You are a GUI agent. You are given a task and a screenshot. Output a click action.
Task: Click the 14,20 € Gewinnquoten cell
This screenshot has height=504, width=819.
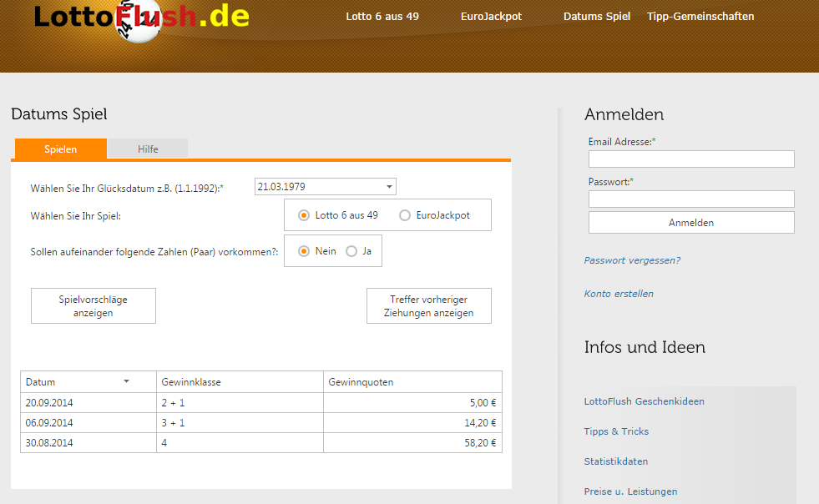[412, 422]
